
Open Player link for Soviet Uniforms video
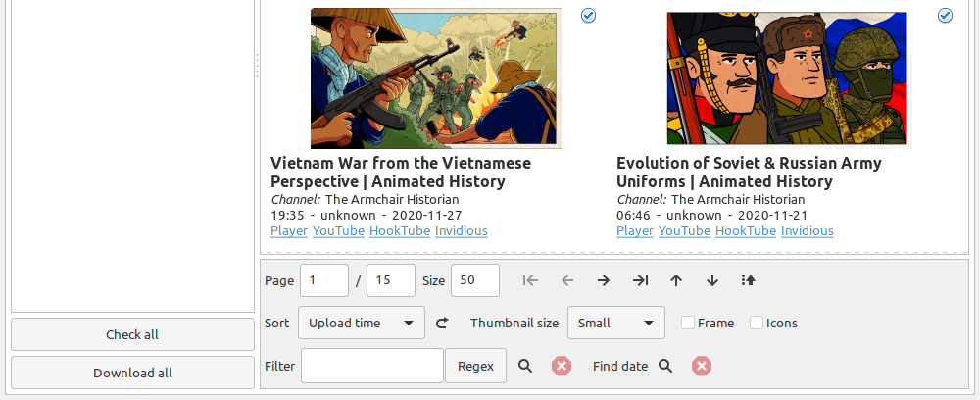point(635,231)
